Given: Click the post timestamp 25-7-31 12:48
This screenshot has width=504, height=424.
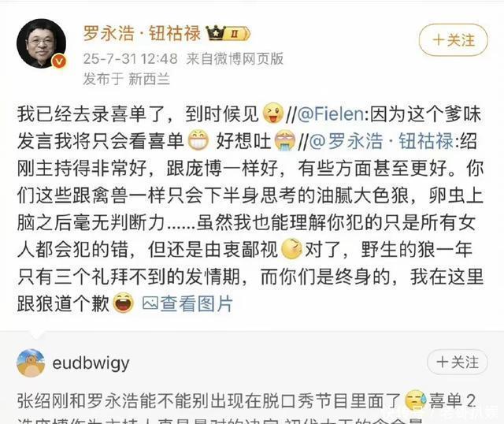Looking at the screenshot, I should click(x=130, y=59).
